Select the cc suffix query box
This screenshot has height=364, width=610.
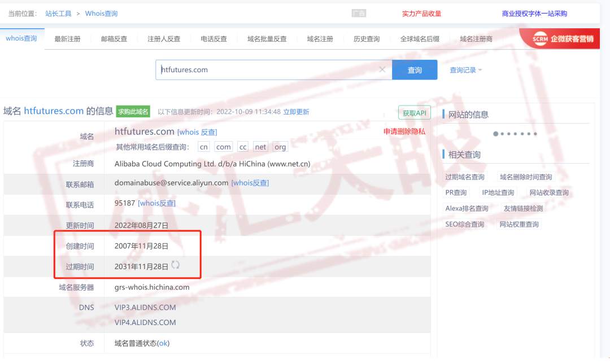coord(243,147)
